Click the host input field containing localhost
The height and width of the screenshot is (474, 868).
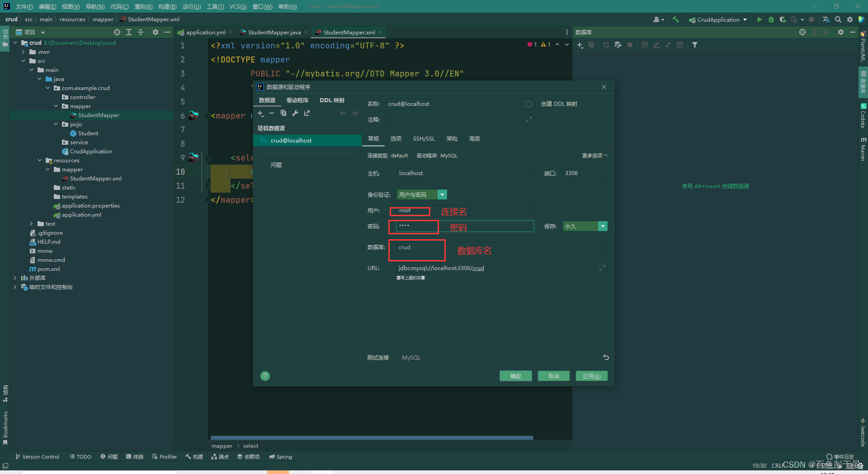(465, 173)
